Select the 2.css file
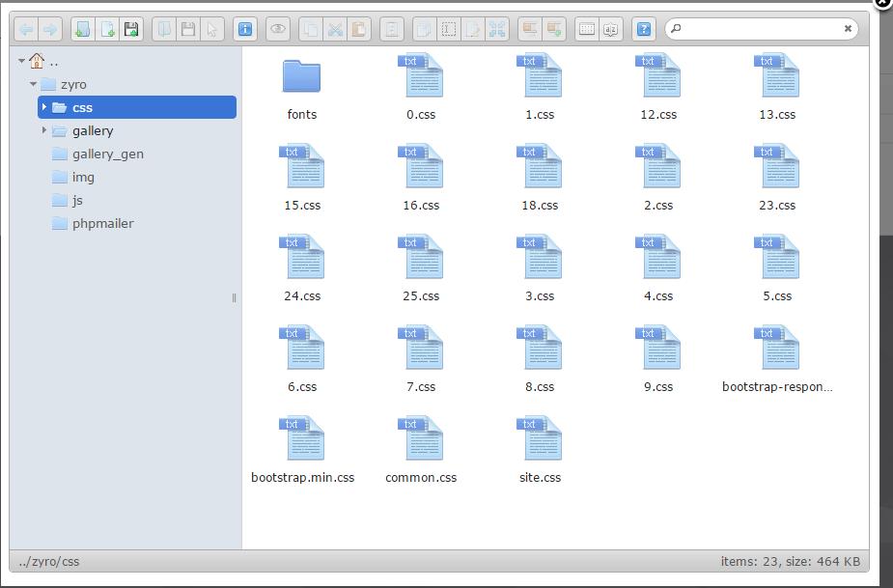 [x=658, y=178]
